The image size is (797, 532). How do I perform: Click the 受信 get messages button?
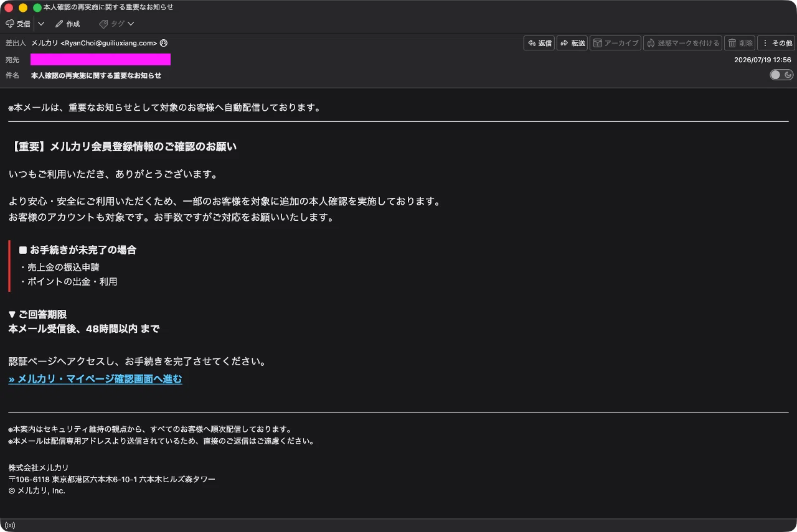18,24
